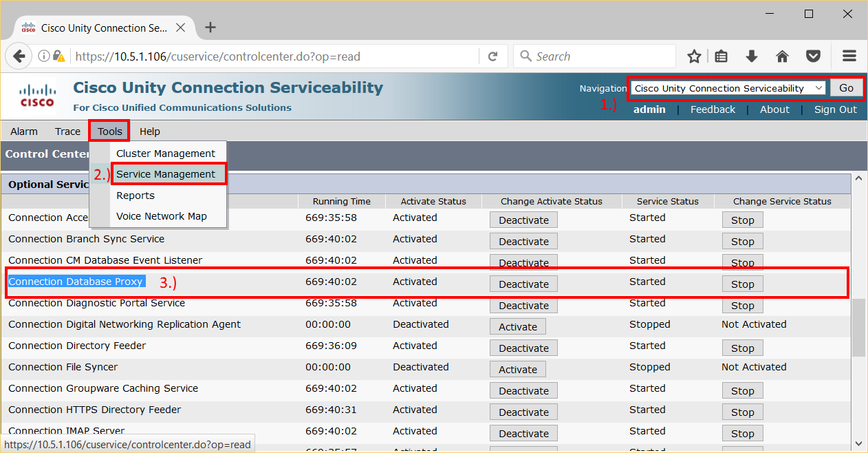Click inside the browser Search field

coord(594,56)
